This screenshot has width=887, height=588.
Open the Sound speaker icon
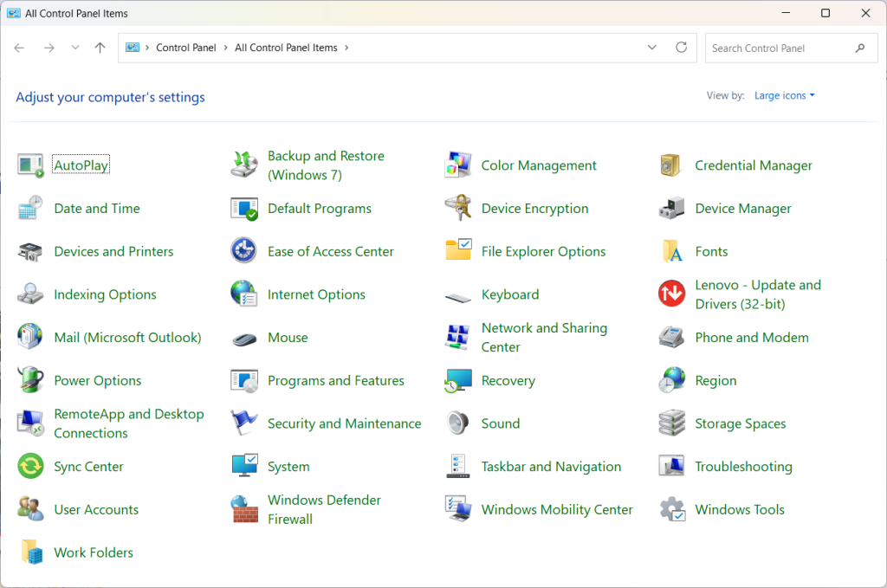coord(457,423)
